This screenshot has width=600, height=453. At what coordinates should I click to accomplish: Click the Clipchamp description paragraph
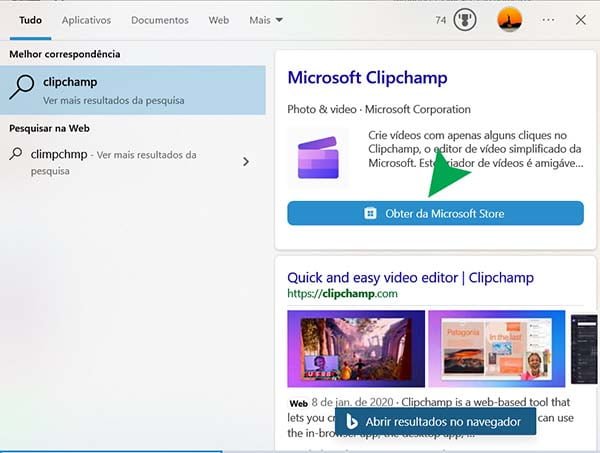pos(476,149)
